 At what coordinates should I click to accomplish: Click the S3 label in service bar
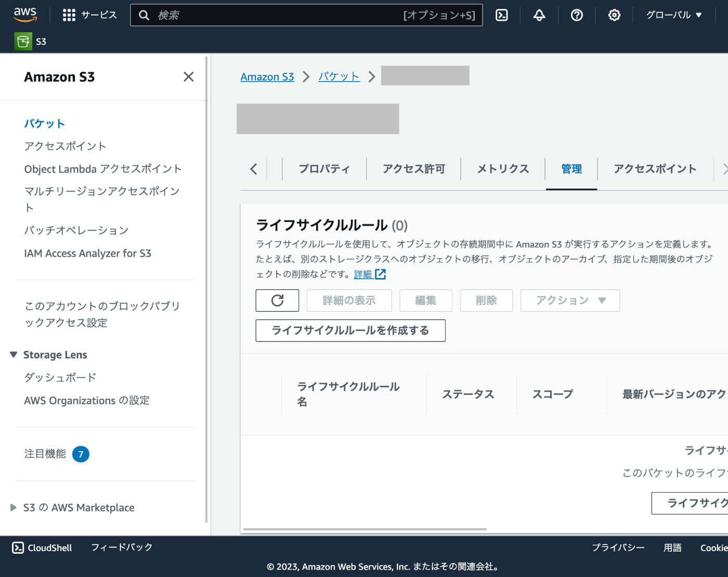point(41,42)
